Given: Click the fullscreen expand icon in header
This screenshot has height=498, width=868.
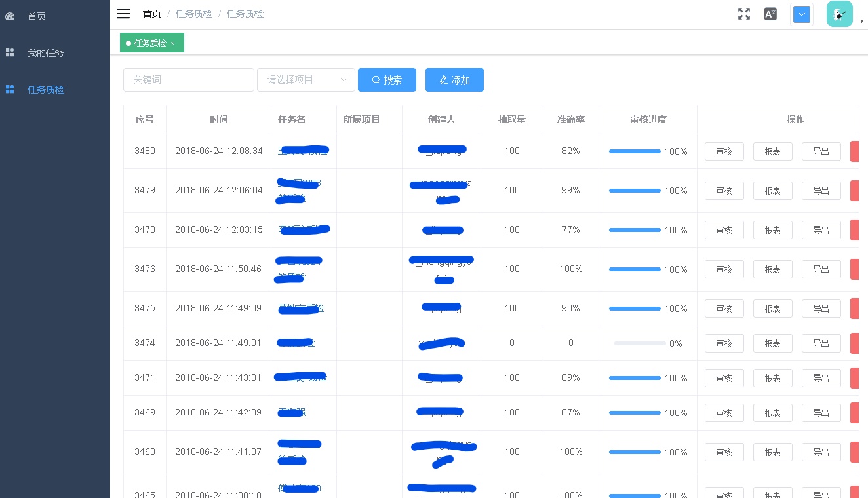Looking at the screenshot, I should [744, 14].
